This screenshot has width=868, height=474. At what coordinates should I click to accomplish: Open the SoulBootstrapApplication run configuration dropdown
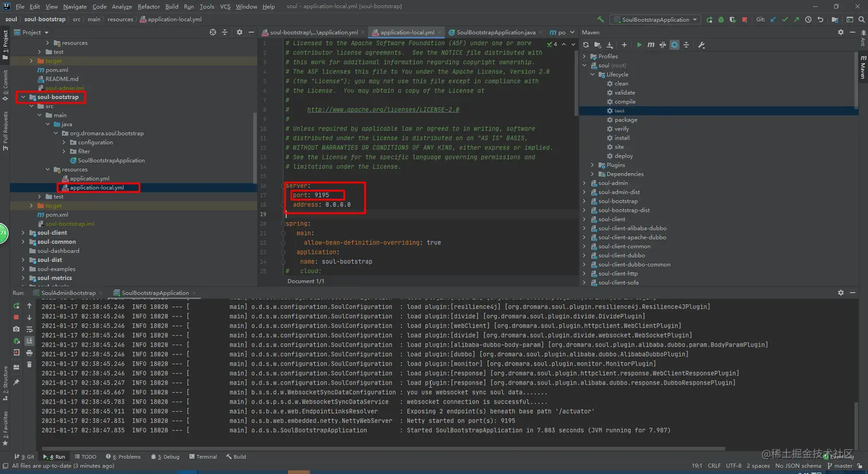pyautogui.click(x=656, y=20)
